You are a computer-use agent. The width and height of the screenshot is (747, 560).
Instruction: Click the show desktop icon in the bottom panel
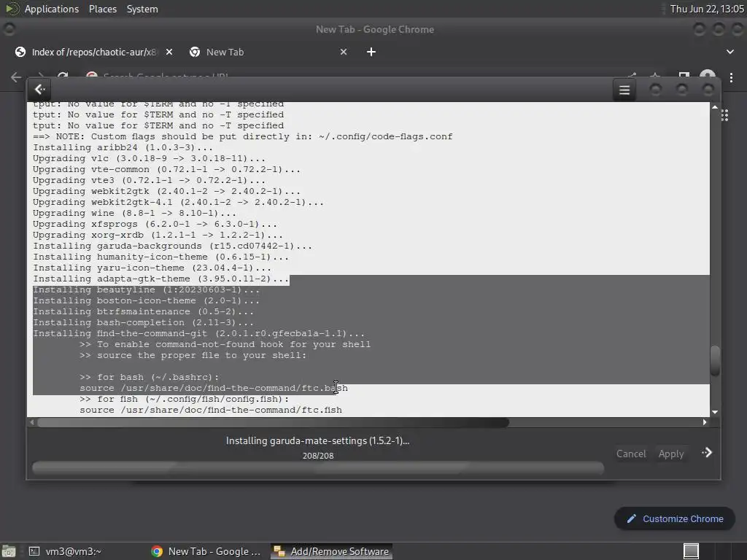[9, 551]
